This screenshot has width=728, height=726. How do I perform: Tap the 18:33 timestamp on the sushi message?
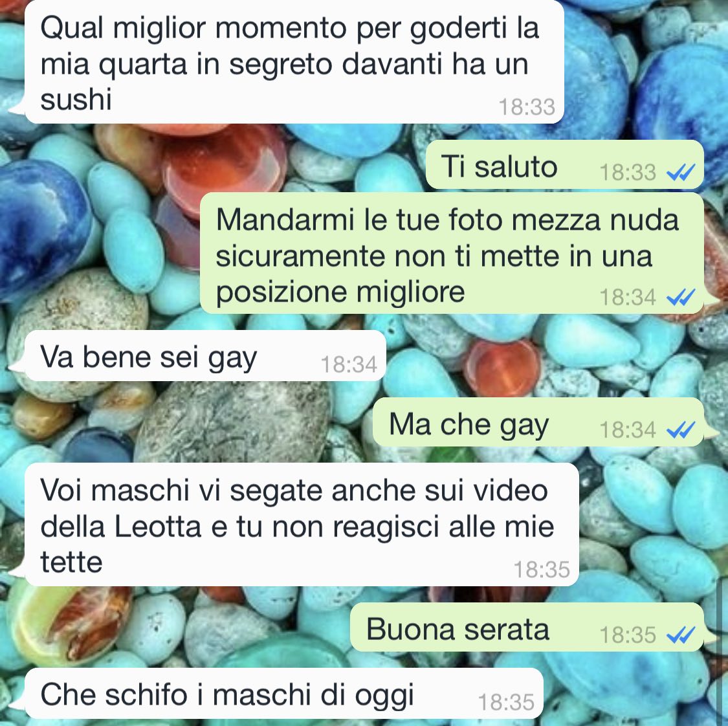(527, 107)
